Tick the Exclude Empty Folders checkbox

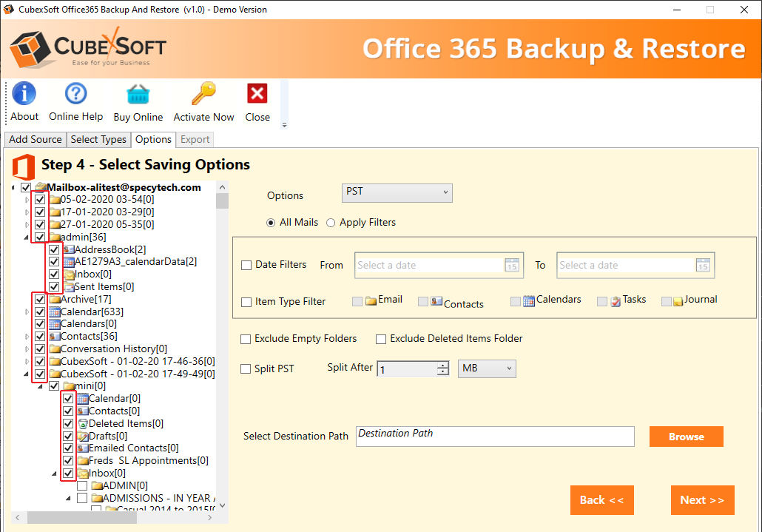(x=246, y=339)
